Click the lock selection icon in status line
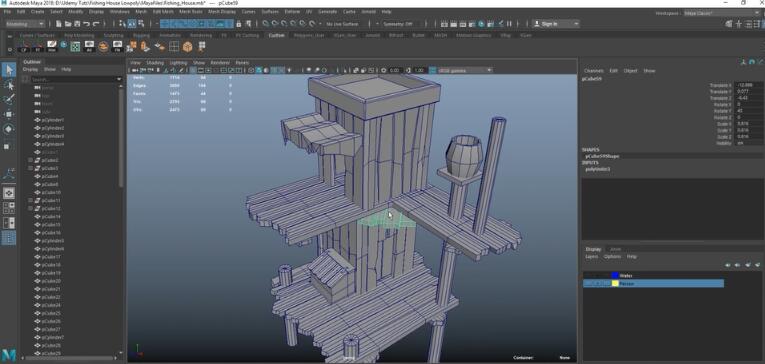 pos(239,23)
